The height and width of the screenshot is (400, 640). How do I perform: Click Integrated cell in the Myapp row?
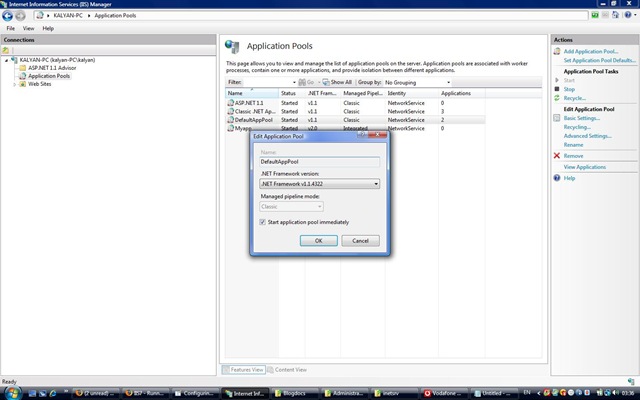click(x=355, y=128)
